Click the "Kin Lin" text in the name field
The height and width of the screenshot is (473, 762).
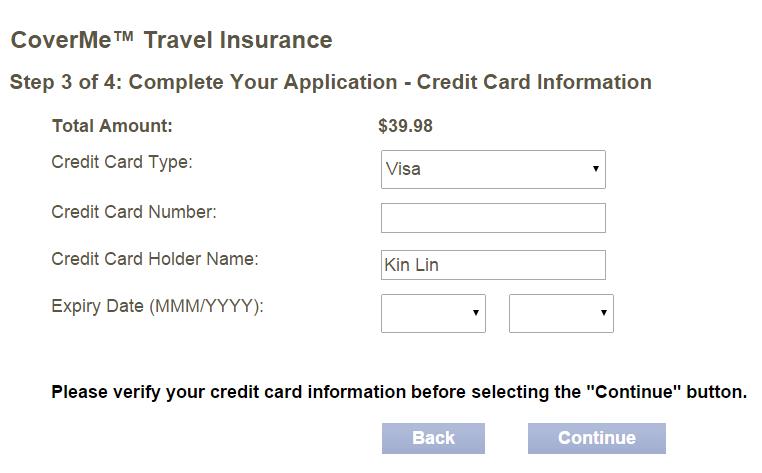pos(412,265)
